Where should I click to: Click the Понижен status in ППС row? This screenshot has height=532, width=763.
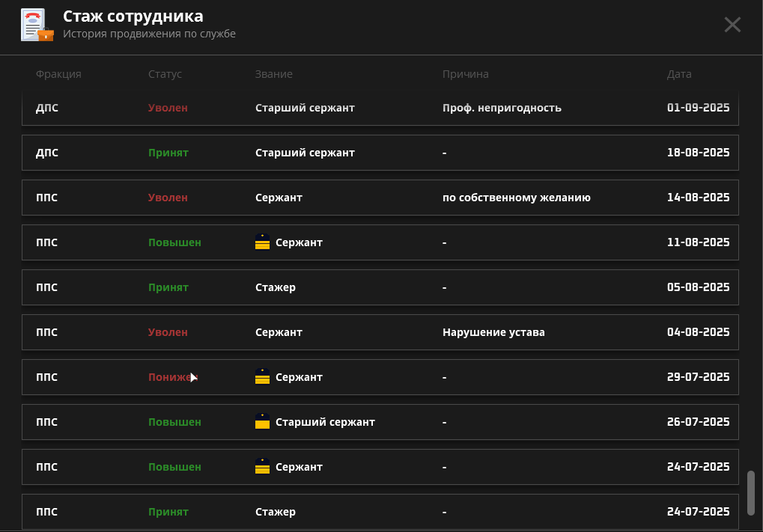171,377
